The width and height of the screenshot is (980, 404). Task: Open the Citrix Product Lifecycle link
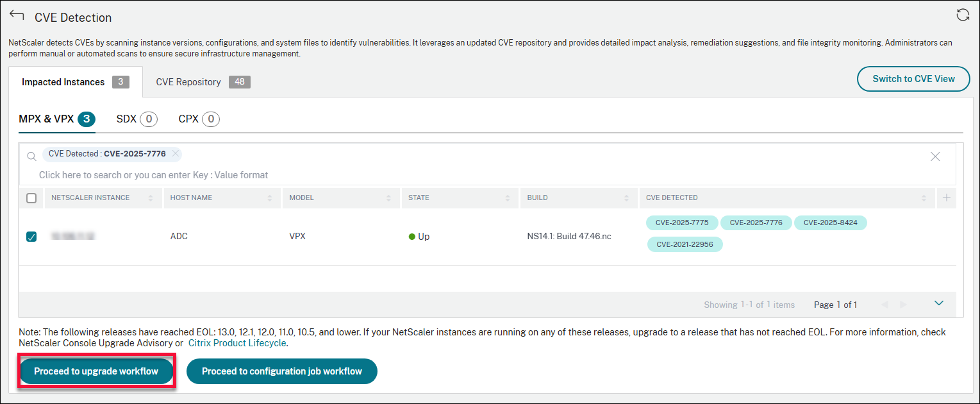coord(237,343)
